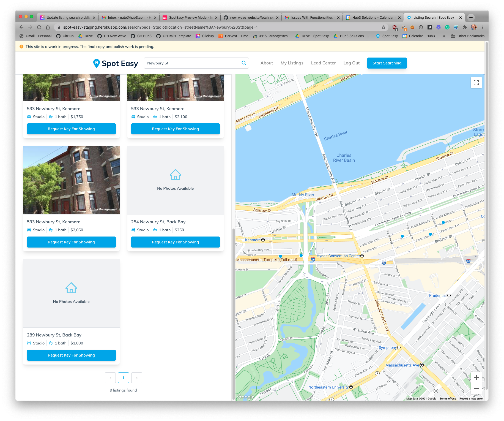Toggle fullscreen view on the map
The height and width of the screenshot is (421, 504).
476,83
